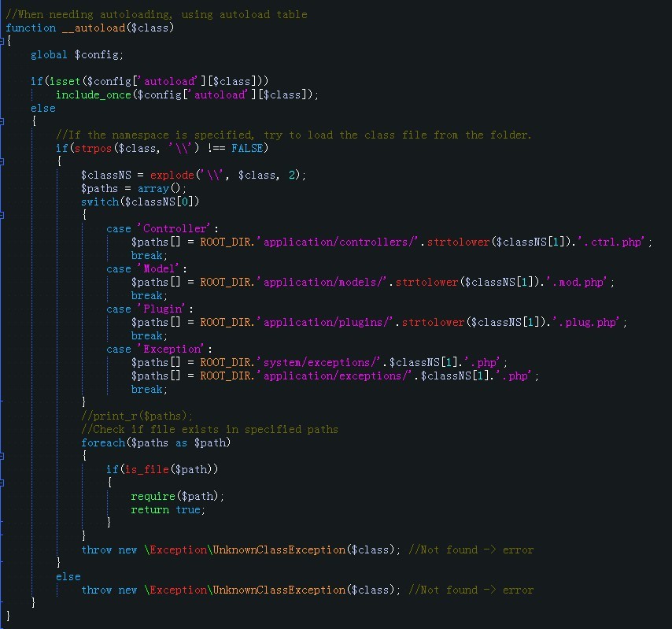Click the 'application/controllers/' path string

click(x=338, y=242)
